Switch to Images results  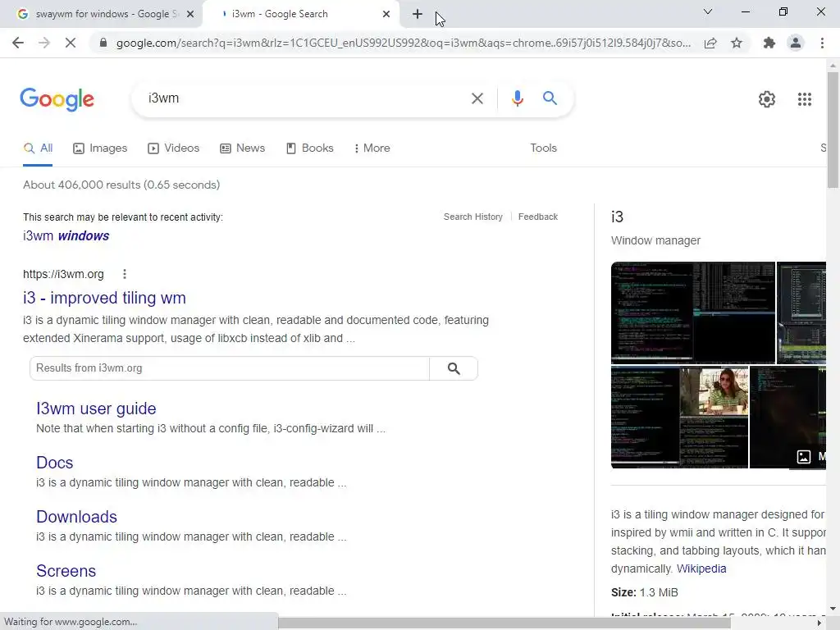click(100, 148)
